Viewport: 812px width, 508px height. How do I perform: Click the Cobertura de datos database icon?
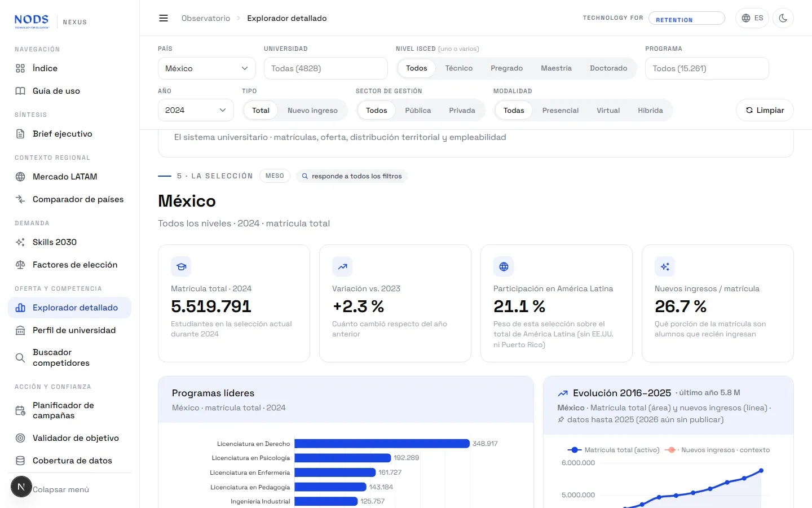click(20, 461)
